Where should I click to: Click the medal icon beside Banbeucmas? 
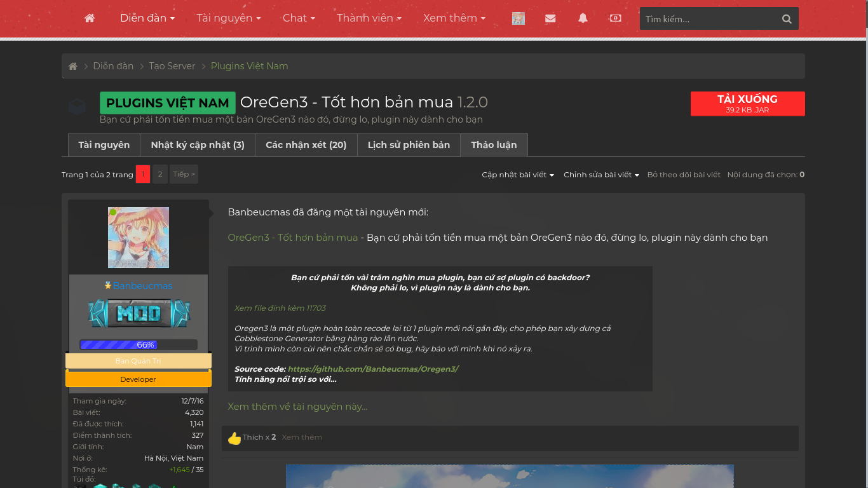[x=108, y=286]
